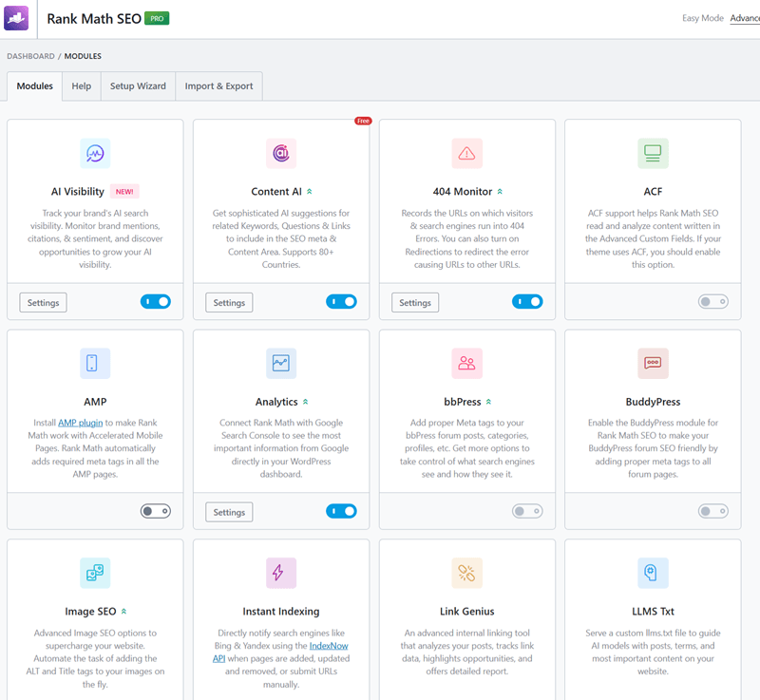760x700 pixels.
Task: Open AI Visibility Settings button
Action: pos(43,303)
